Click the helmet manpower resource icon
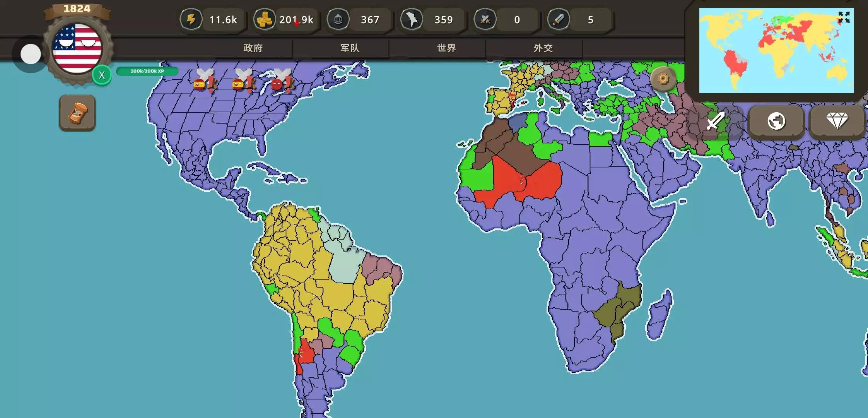This screenshot has width=868, height=418. tap(338, 19)
